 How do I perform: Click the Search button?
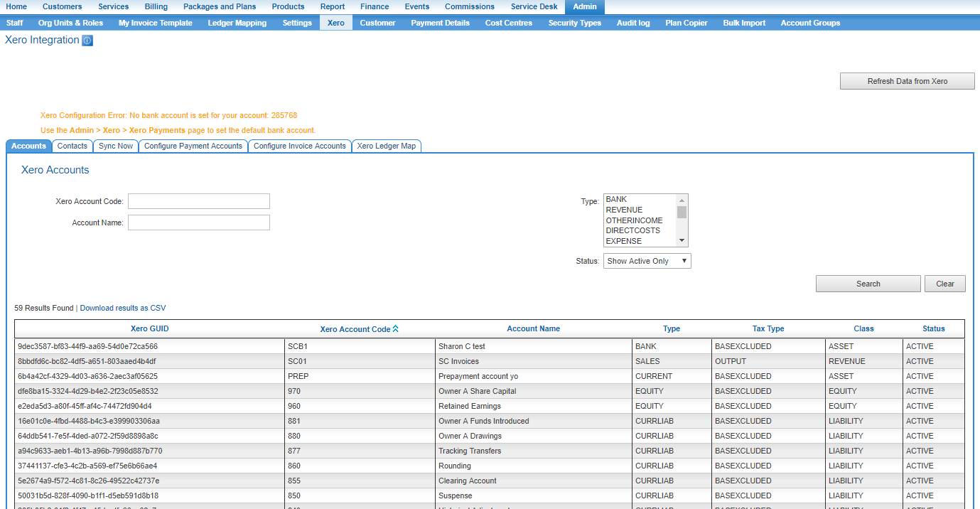click(868, 284)
